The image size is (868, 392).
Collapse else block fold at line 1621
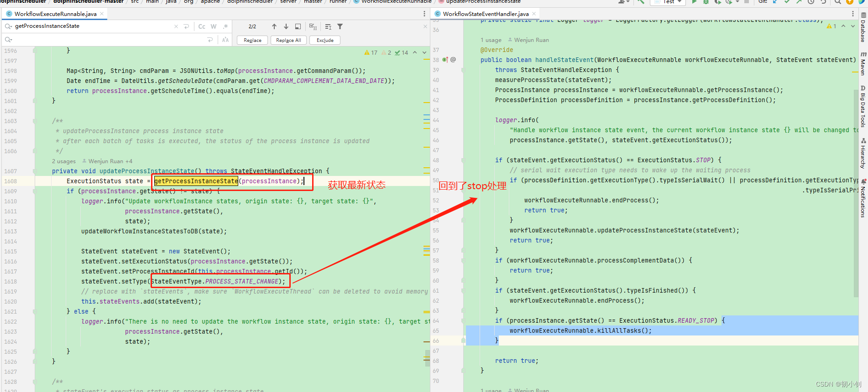35,312
